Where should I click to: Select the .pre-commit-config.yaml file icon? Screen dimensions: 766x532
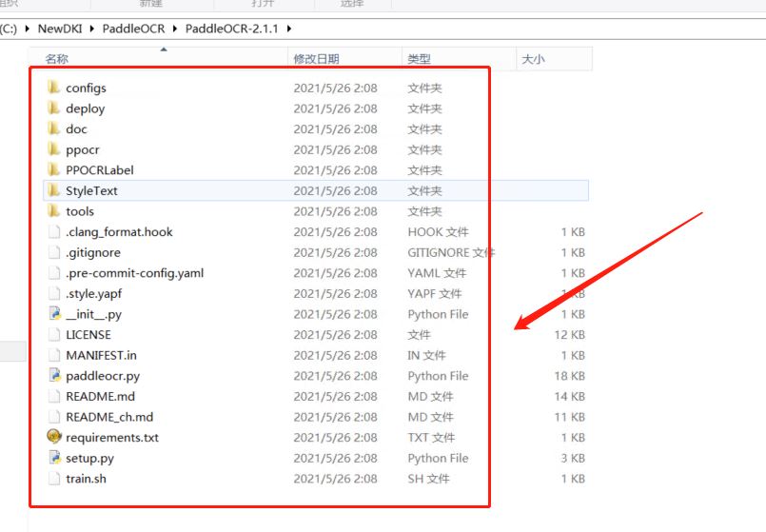(53, 272)
